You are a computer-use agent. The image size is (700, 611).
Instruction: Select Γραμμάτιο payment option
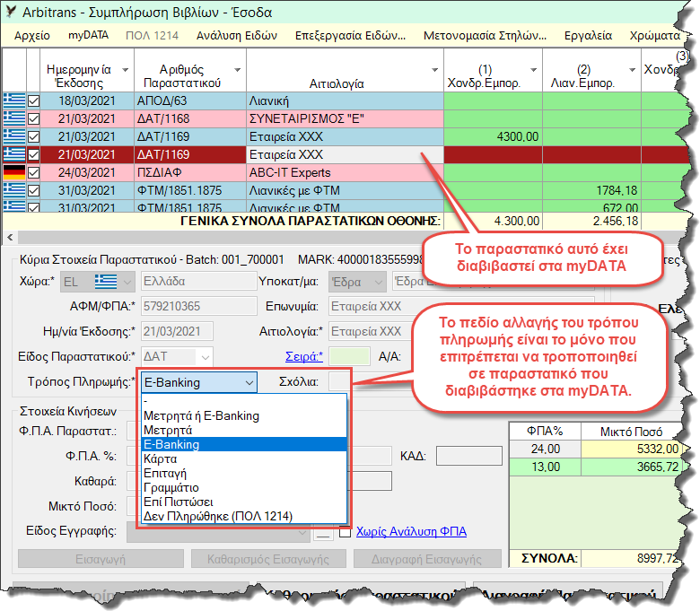click(244, 487)
